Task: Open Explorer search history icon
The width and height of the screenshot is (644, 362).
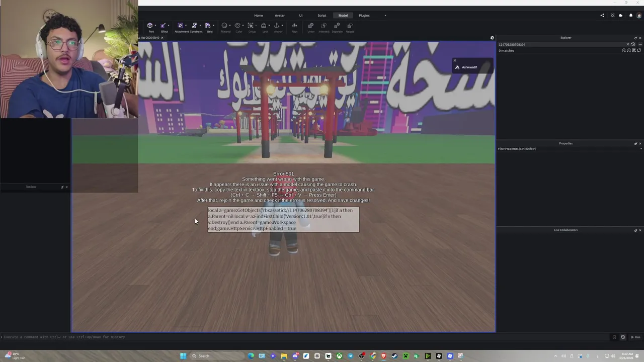Action: [633, 44]
